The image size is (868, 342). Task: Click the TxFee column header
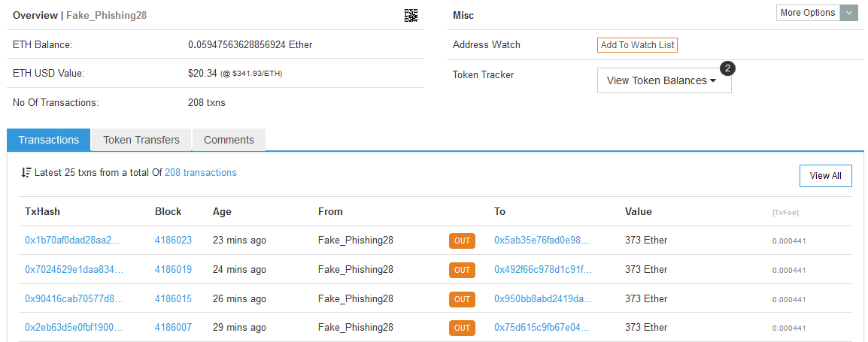tap(786, 213)
